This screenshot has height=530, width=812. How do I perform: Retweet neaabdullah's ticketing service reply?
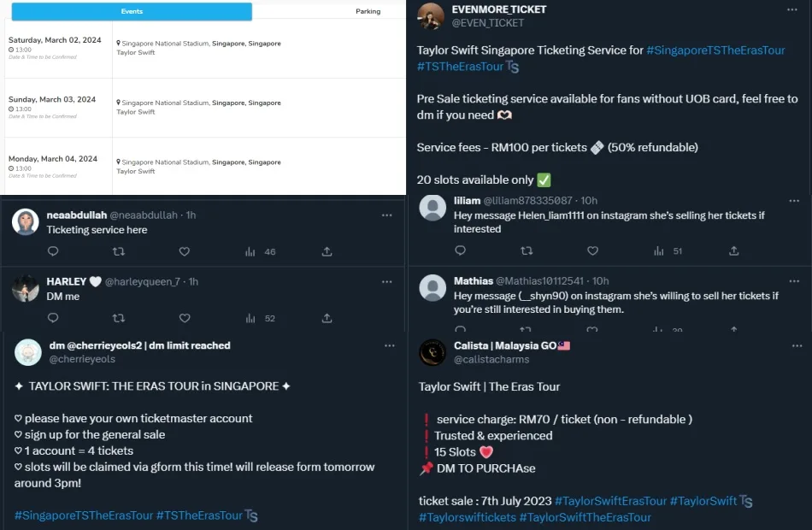[119, 251]
